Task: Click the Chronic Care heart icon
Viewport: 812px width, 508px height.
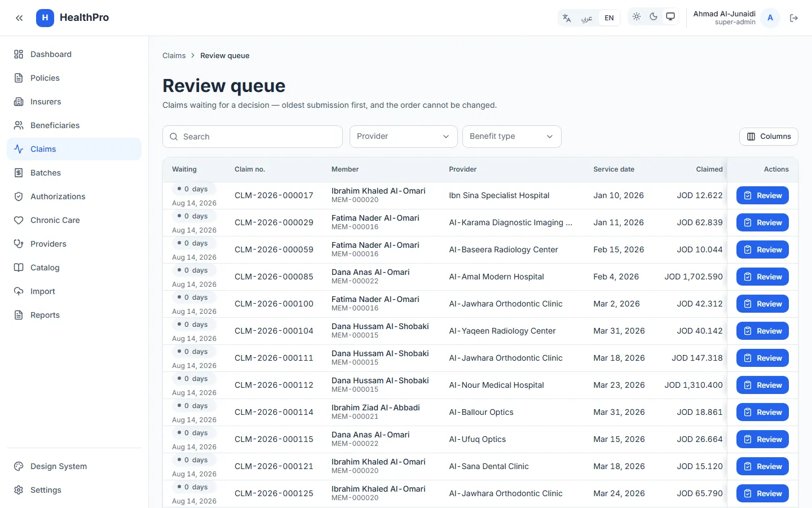Action: [x=19, y=220]
